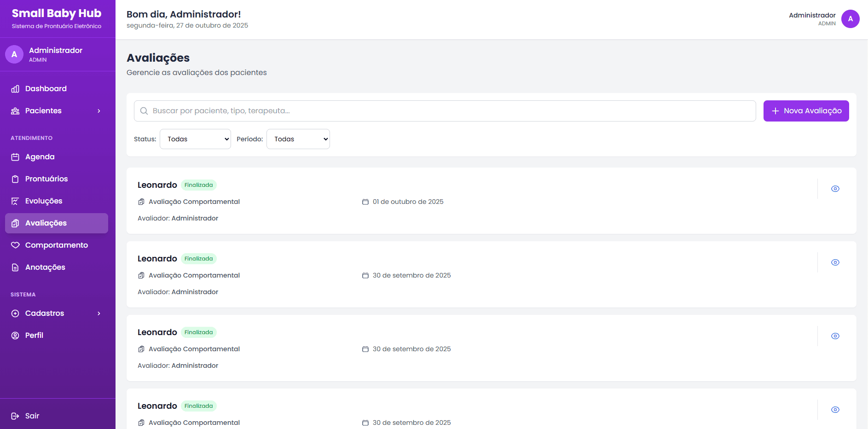The image size is (868, 429).
Task: Click the Agenda calendar icon
Action: (x=15, y=157)
